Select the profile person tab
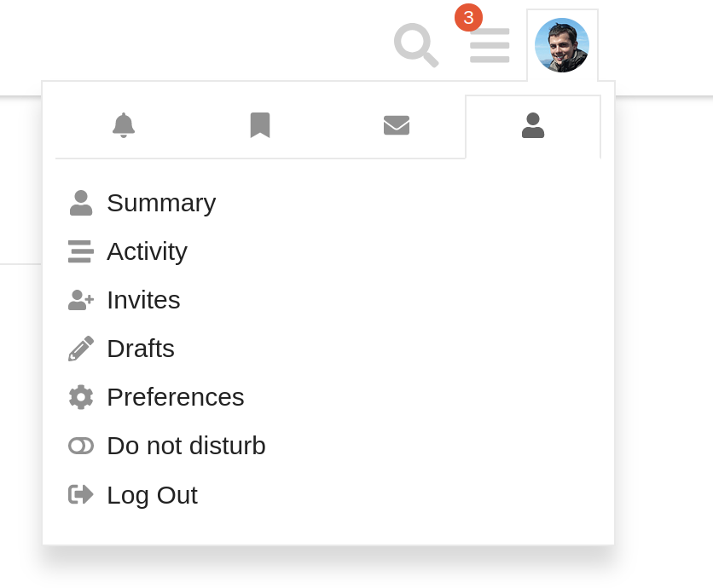Image resolution: width=713 pixels, height=588 pixels. 533,125
